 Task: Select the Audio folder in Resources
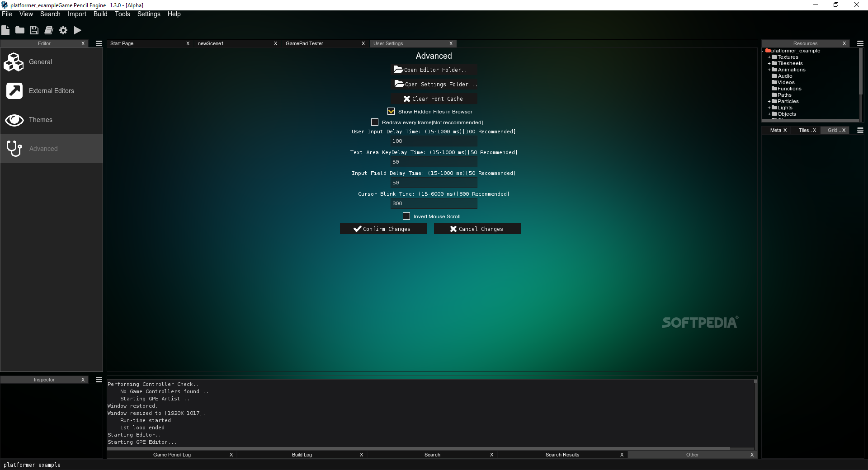[x=782, y=76]
